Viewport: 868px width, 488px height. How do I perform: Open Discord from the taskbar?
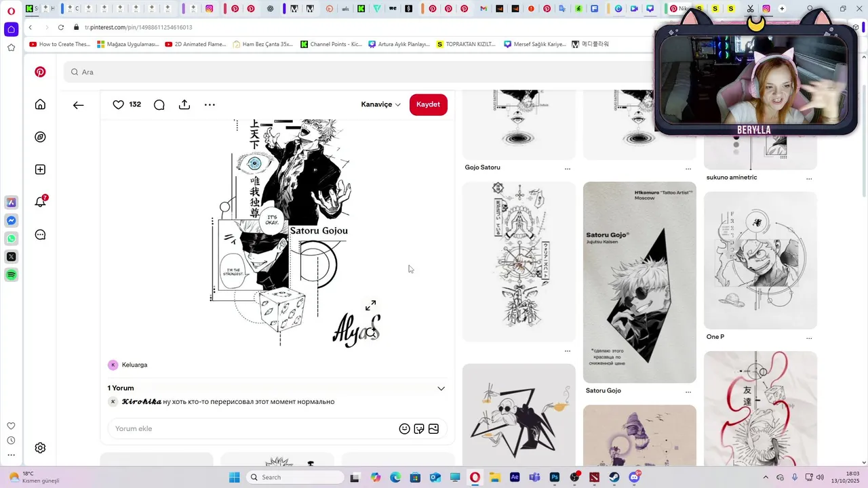pos(635,477)
